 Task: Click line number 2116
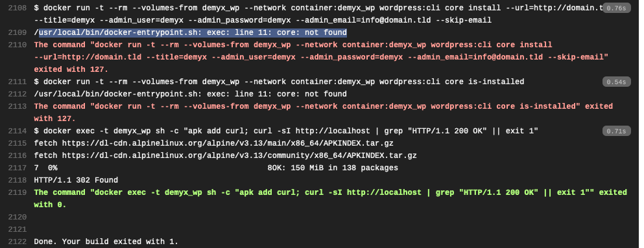click(18, 155)
